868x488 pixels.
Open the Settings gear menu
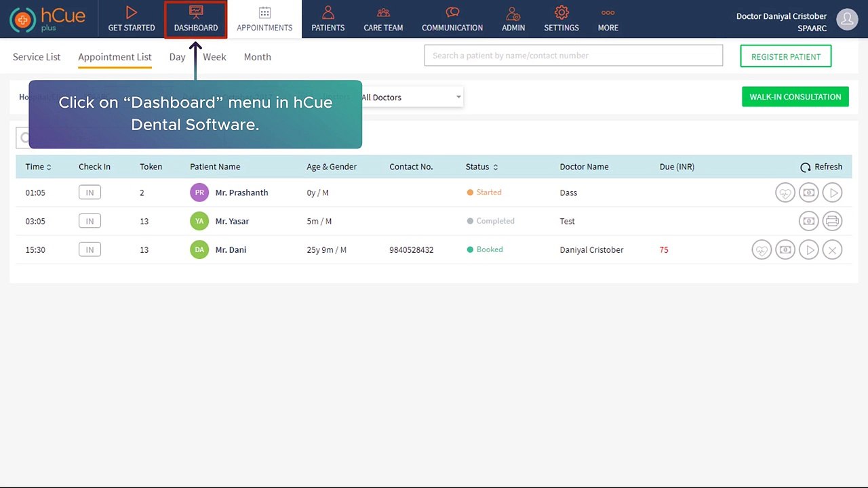click(561, 19)
